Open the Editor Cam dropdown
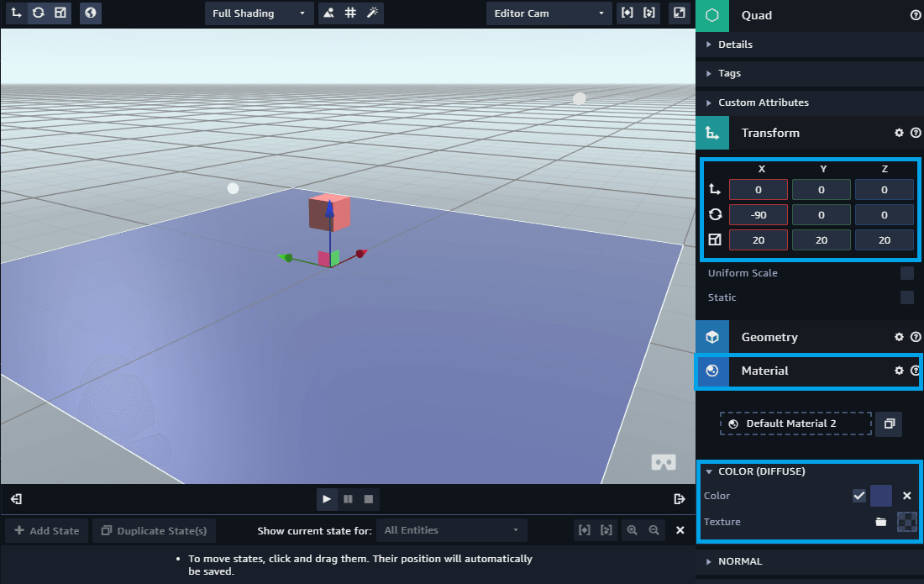Viewport: 924px width, 584px height. (x=549, y=13)
